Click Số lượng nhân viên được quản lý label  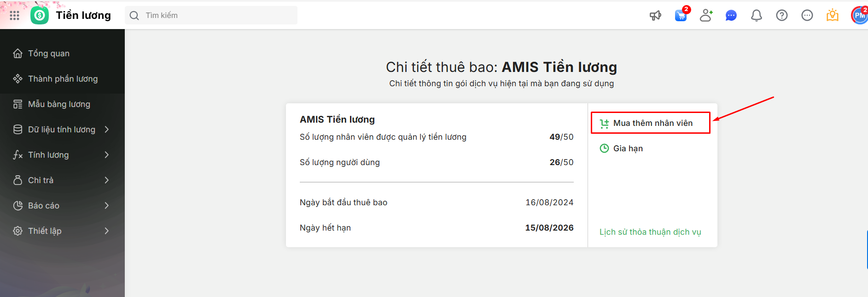[x=383, y=137]
